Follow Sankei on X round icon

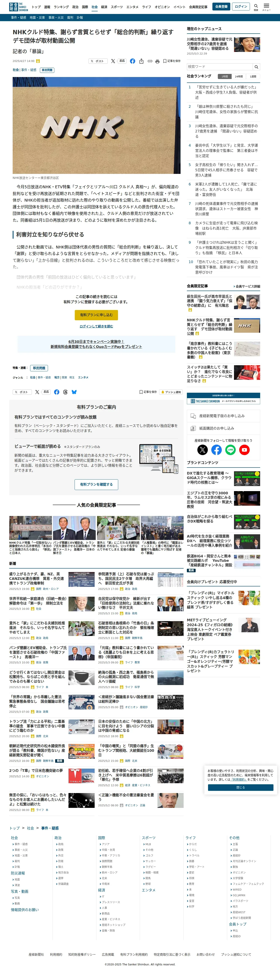[x=202, y=450]
